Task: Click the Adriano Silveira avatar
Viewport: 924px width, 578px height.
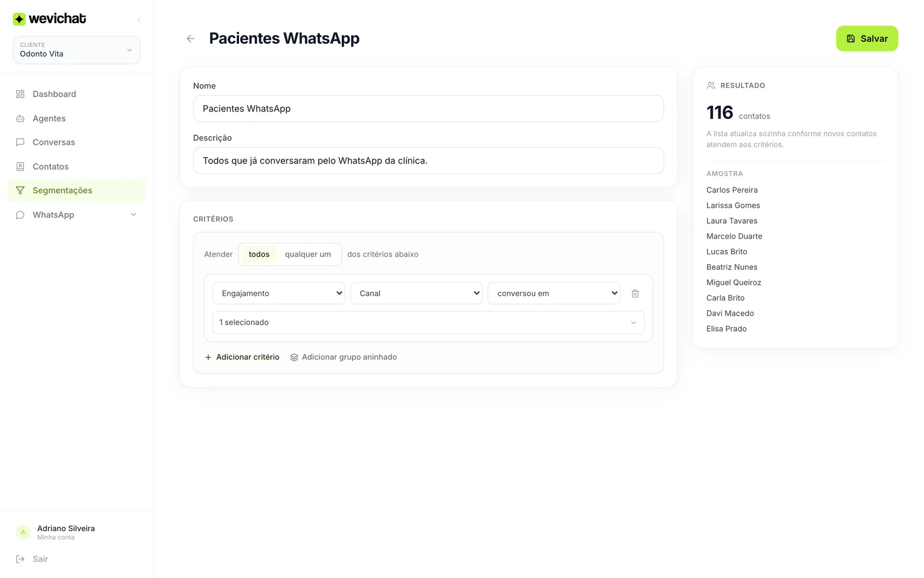Action: click(23, 532)
